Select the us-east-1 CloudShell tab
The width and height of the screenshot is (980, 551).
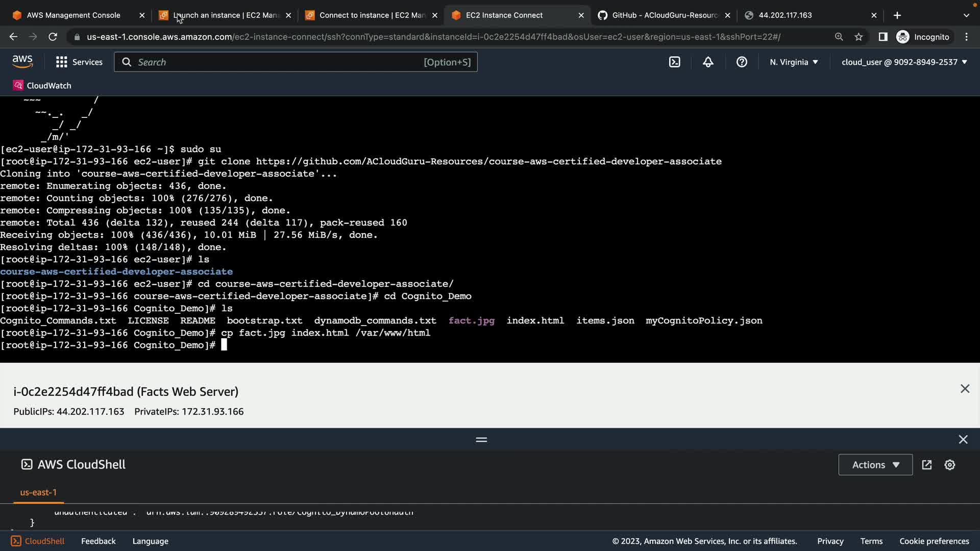pos(38,492)
